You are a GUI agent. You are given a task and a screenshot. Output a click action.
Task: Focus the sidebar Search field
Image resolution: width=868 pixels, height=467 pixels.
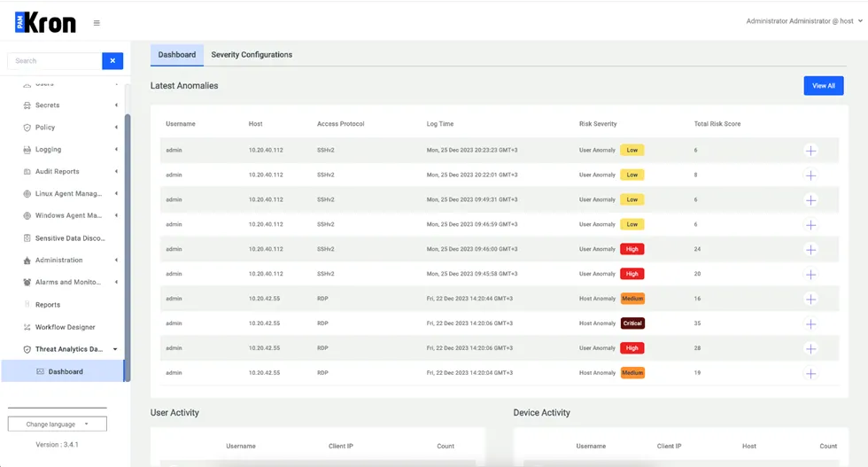click(55, 61)
